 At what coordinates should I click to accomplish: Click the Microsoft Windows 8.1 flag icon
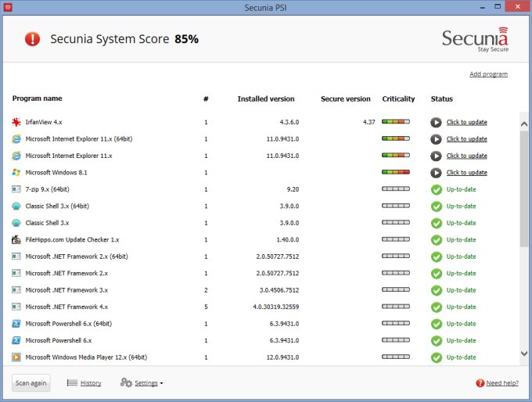16,172
